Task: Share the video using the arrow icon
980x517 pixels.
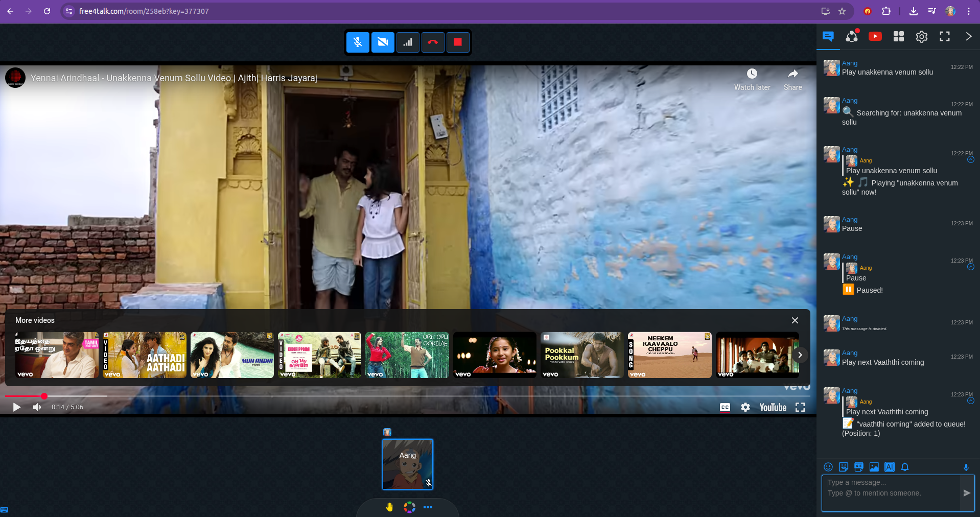Action: (x=793, y=74)
